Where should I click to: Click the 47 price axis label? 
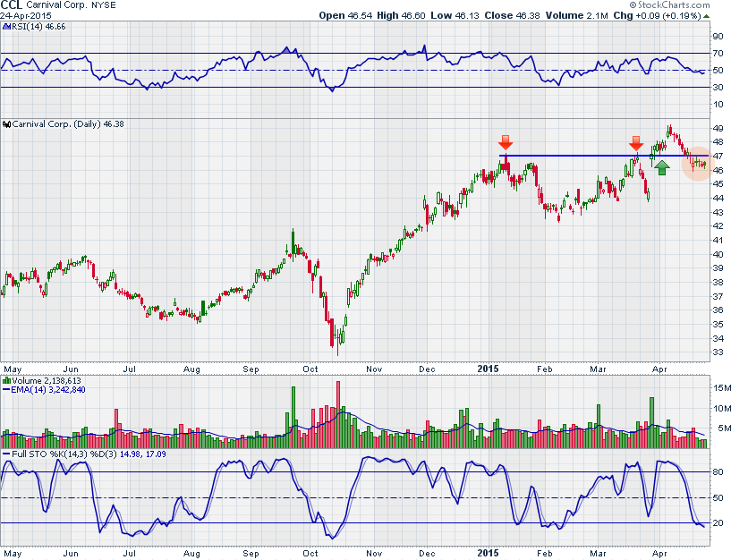point(718,157)
